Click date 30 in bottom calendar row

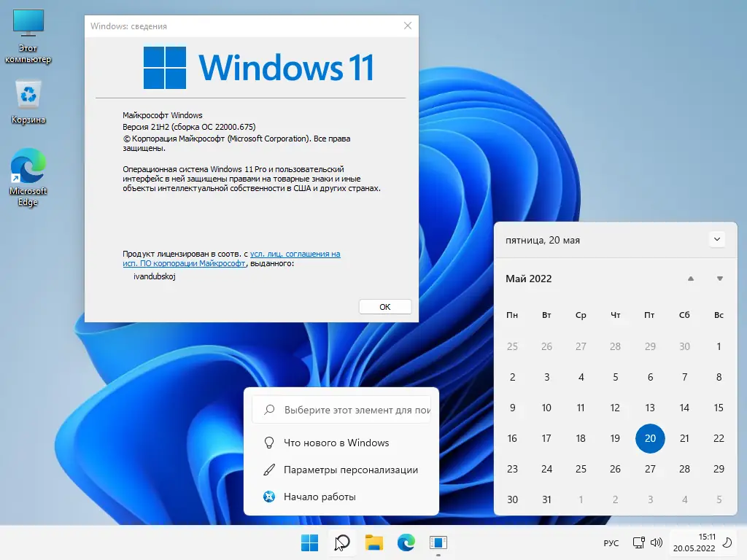pyautogui.click(x=512, y=499)
